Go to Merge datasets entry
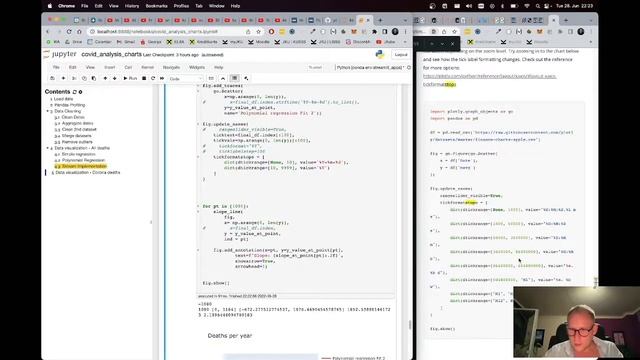Viewport: 640px width, 360px height. tap(76, 136)
